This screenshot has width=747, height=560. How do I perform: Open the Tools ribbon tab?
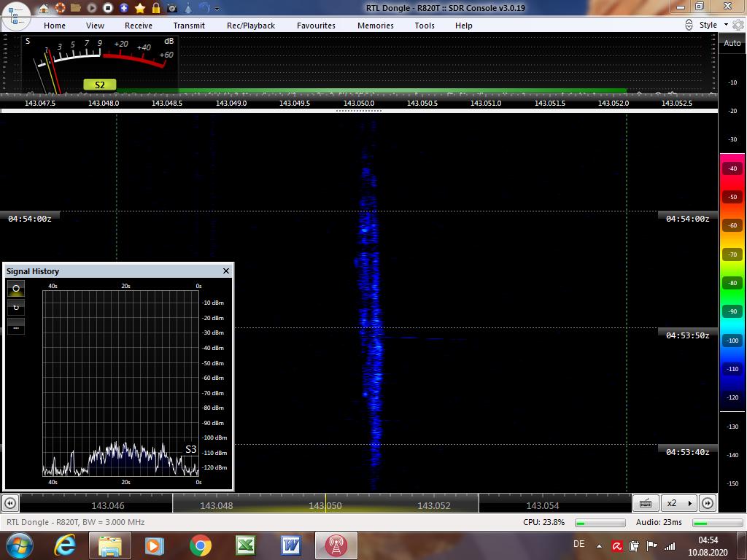point(425,26)
